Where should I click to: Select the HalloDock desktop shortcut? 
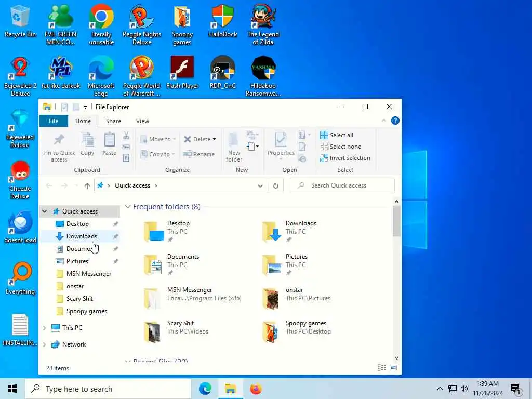coord(222,21)
